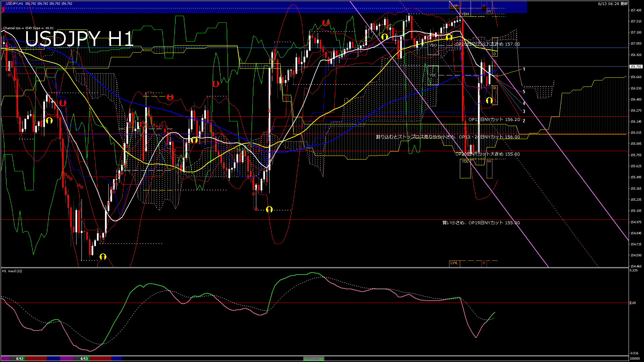Click yellow up-arrow signal beside lower D box
Screen dimensions: 644x362
[489, 100]
